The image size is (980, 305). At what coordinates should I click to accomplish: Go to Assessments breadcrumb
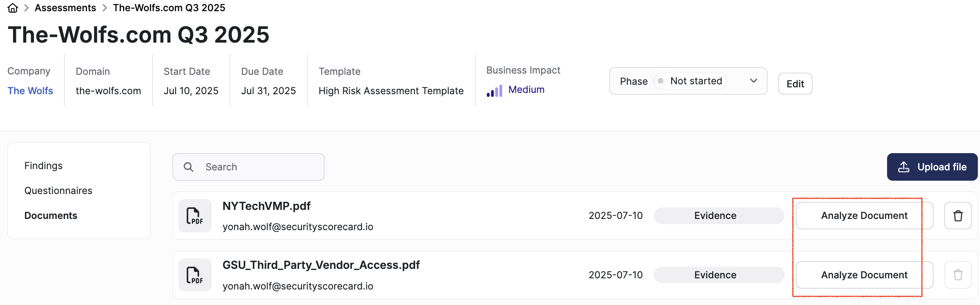[65, 8]
